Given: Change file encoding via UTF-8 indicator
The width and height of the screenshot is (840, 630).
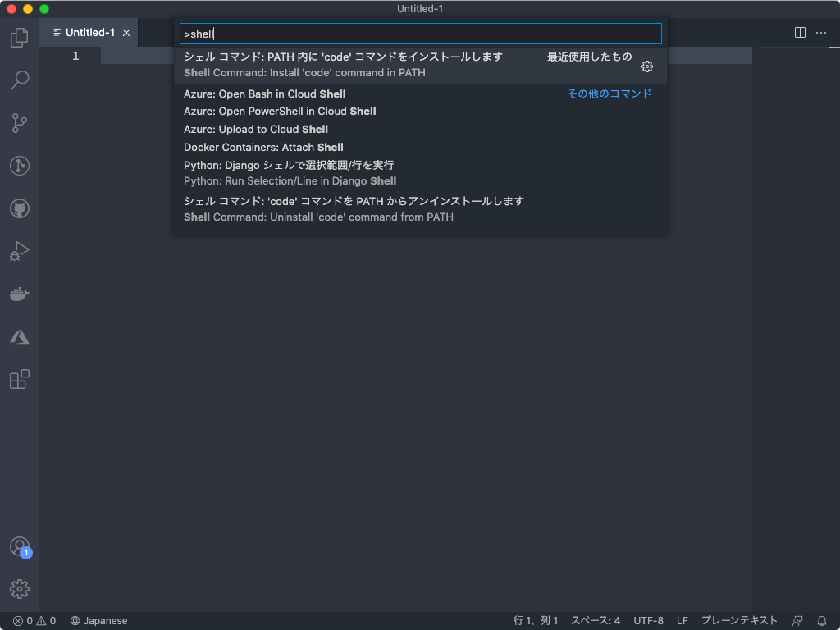Looking at the screenshot, I should pos(649,621).
